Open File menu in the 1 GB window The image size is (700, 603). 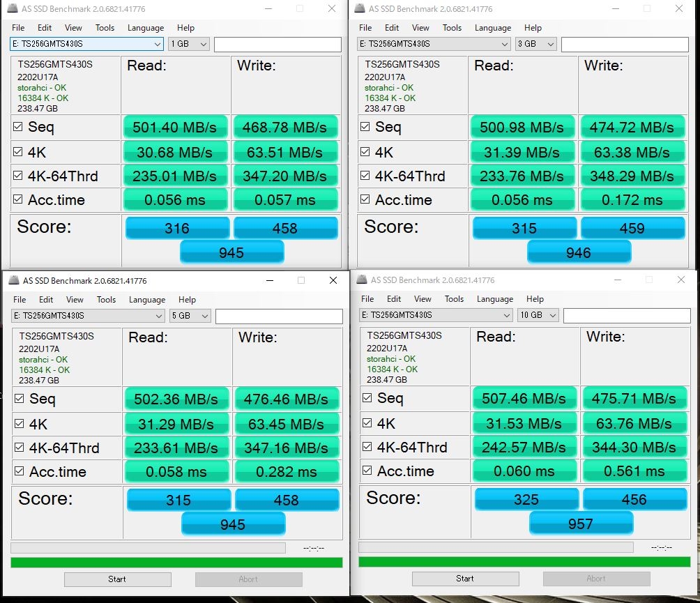18,28
